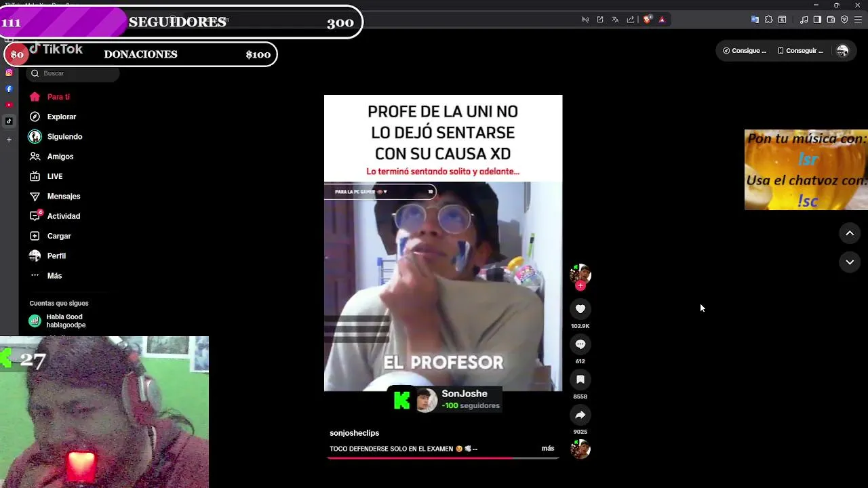
Task: Open Habla Good followed account
Action: pyautogui.click(x=66, y=321)
